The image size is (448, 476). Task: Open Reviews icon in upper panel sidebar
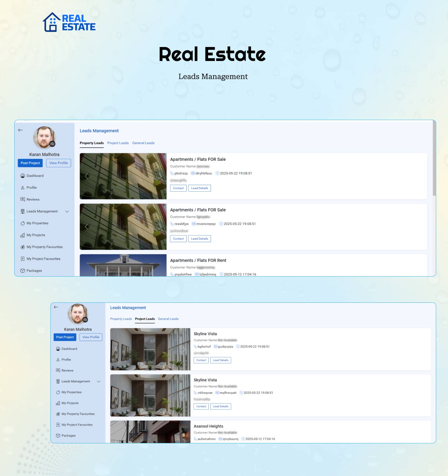pos(23,199)
